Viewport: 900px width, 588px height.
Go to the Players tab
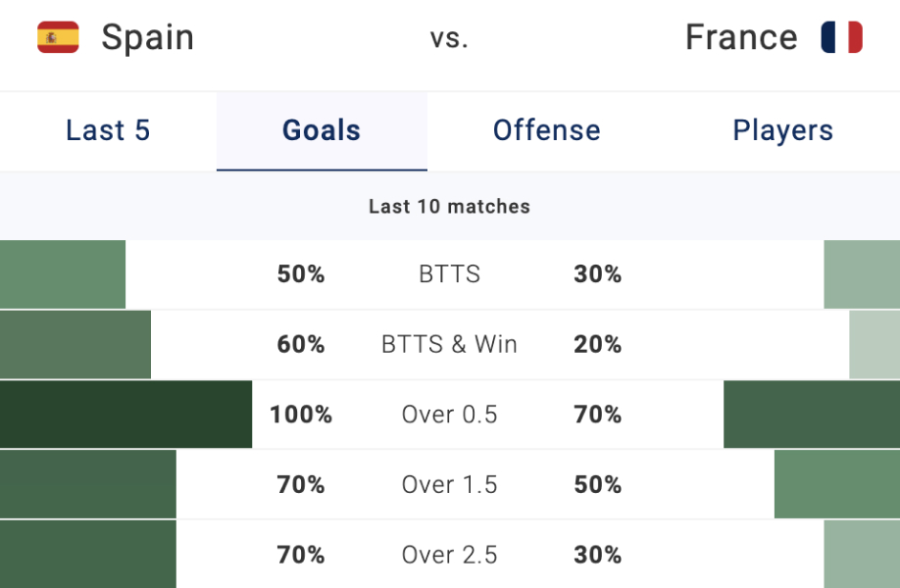coord(782,130)
